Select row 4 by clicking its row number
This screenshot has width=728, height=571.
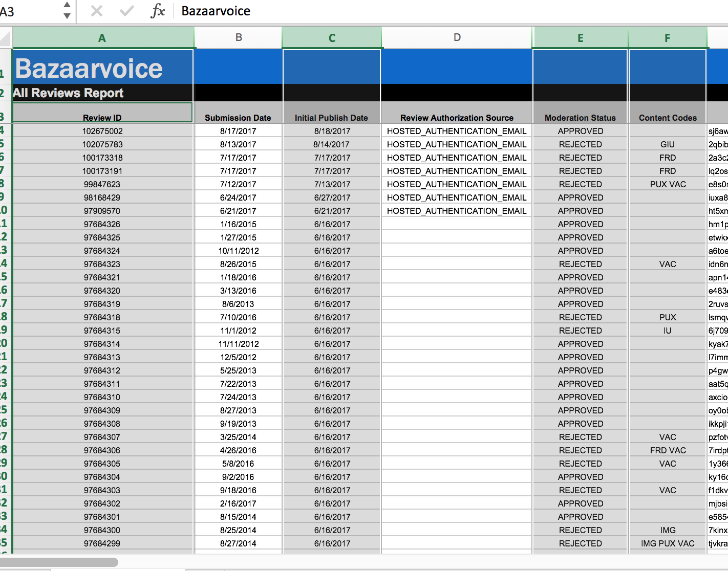coord(5,131)
